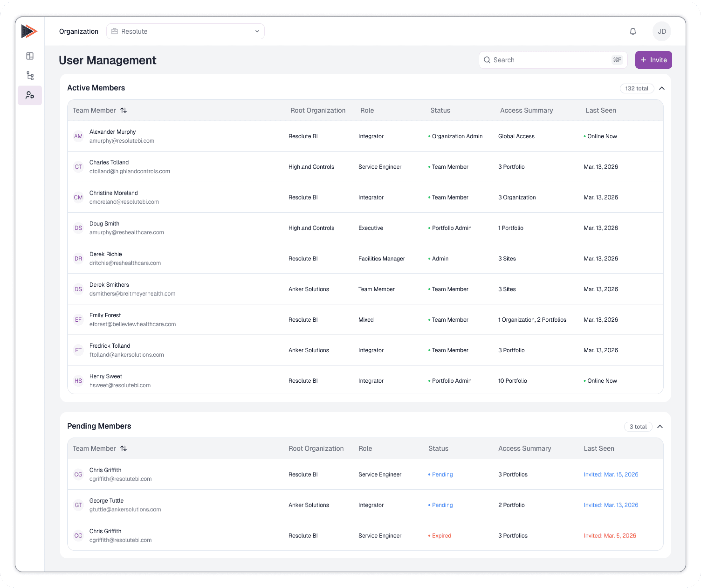Open the dashboard layout sidebar icon

click(30, 56)
